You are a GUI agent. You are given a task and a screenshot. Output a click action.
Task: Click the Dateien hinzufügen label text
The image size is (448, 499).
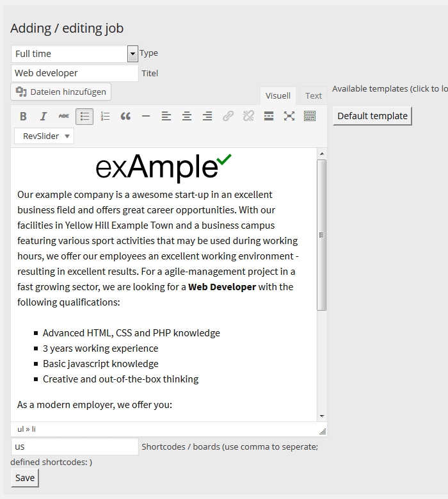pyautogui.click(x=68, y=92)
